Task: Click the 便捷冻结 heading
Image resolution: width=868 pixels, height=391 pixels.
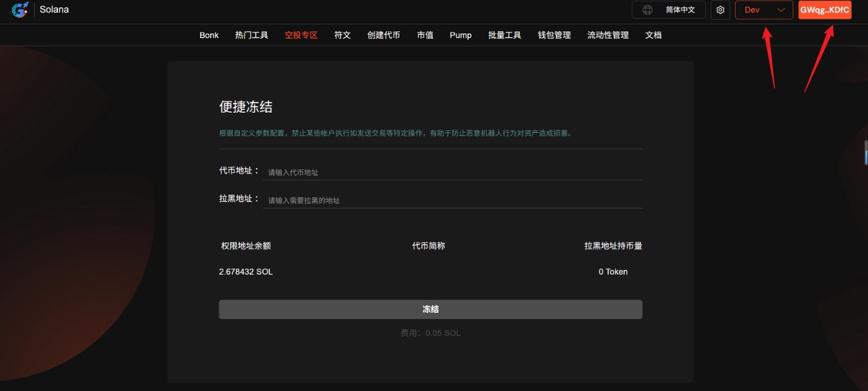Action: (246, 107)
